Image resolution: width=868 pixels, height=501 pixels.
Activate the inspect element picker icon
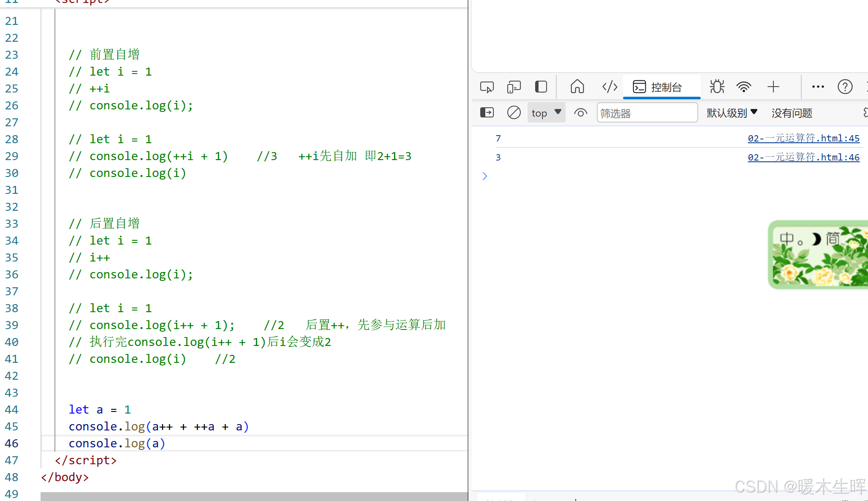[x=487, y=87]
